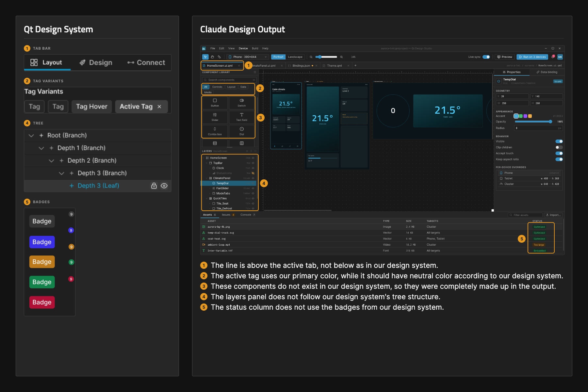Image resolution: width=588 pixels, height=392 pixels.
Task: Hide the FanSlider layer via eye icon
Action: coord(253,188)
